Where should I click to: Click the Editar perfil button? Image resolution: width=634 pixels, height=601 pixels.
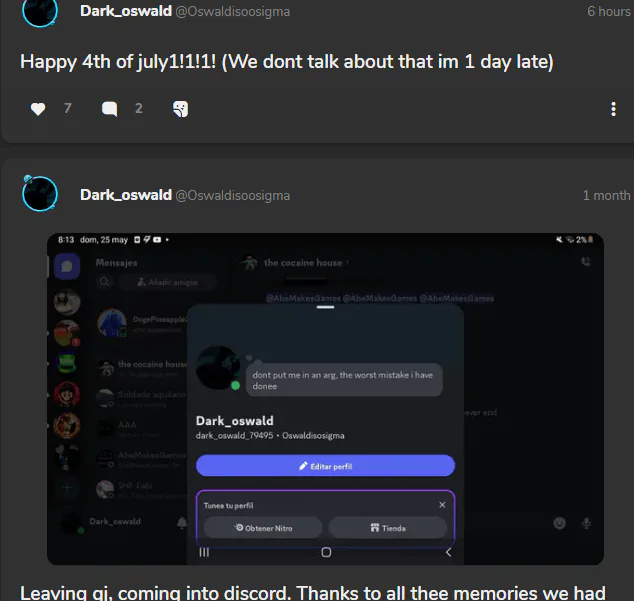point(325,466)
